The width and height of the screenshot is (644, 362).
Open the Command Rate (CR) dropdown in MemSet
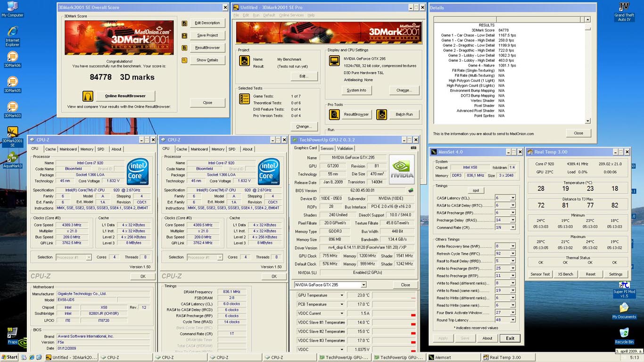(512, 228)
